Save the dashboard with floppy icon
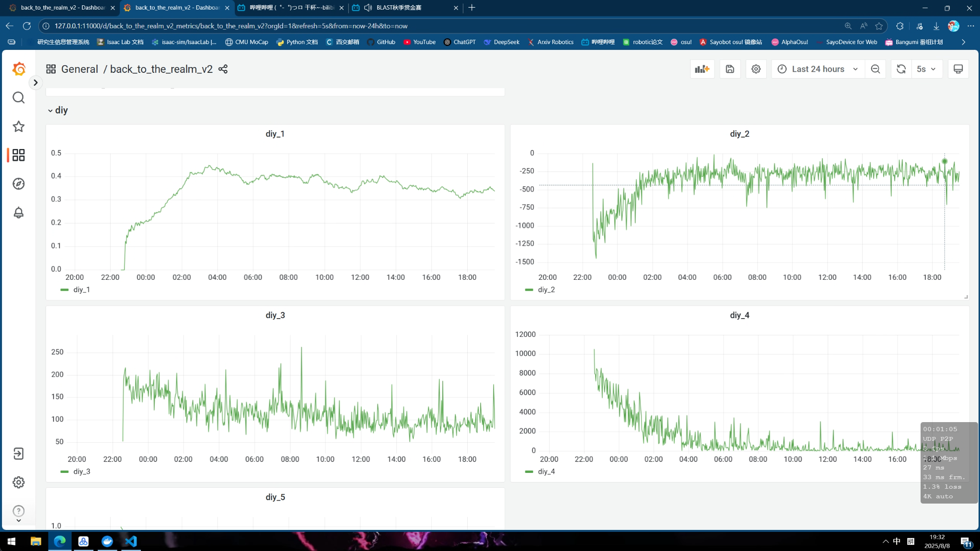Screen dimensions: 980x551 pyautogui.click(x=730, y=69)
